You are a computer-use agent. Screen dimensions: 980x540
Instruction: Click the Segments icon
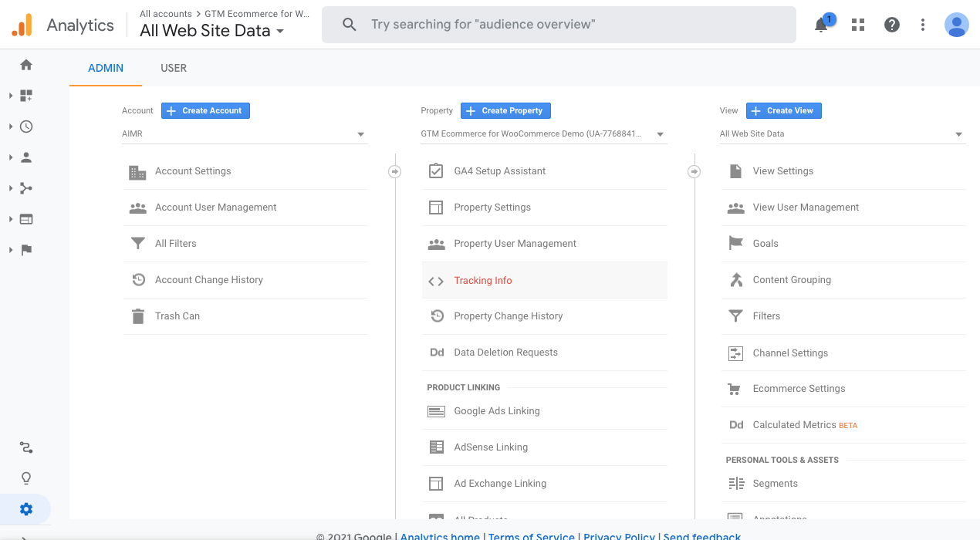735,484
